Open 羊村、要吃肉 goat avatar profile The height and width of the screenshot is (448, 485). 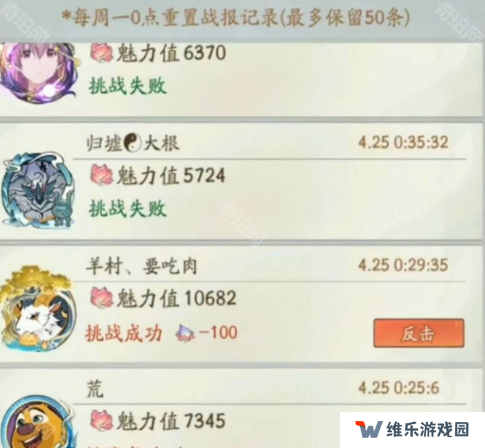pos(37,308)
